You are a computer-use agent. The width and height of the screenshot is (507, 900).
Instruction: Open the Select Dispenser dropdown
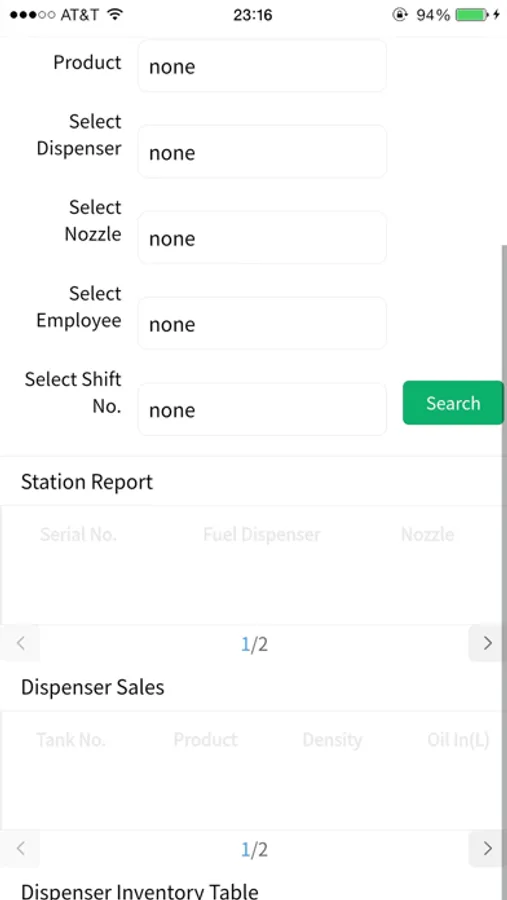(262, 152)
